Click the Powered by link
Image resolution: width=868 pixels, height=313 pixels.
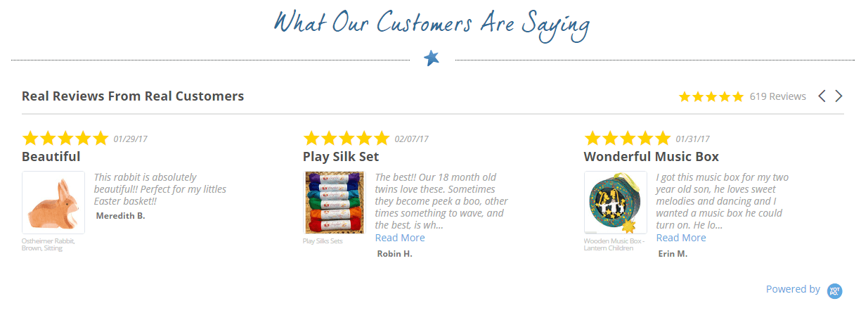(x=793, y=289)
